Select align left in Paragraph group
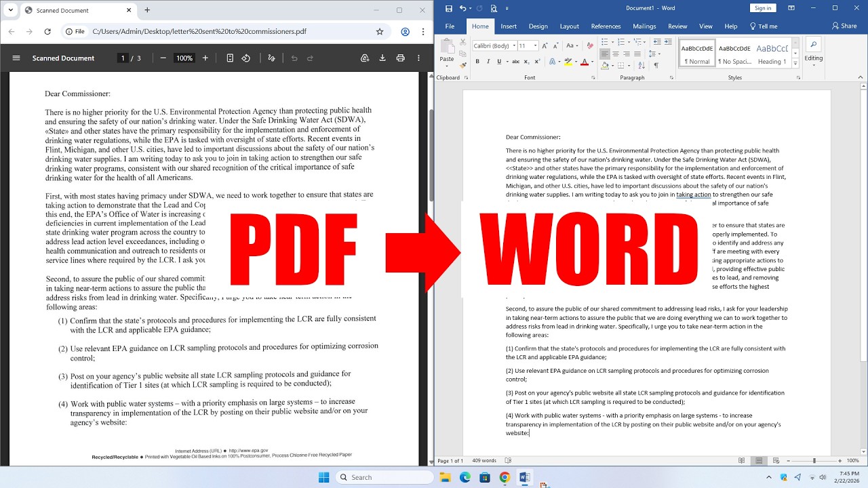This screenshot has width=868, height=488. click(x=605, y=54)
